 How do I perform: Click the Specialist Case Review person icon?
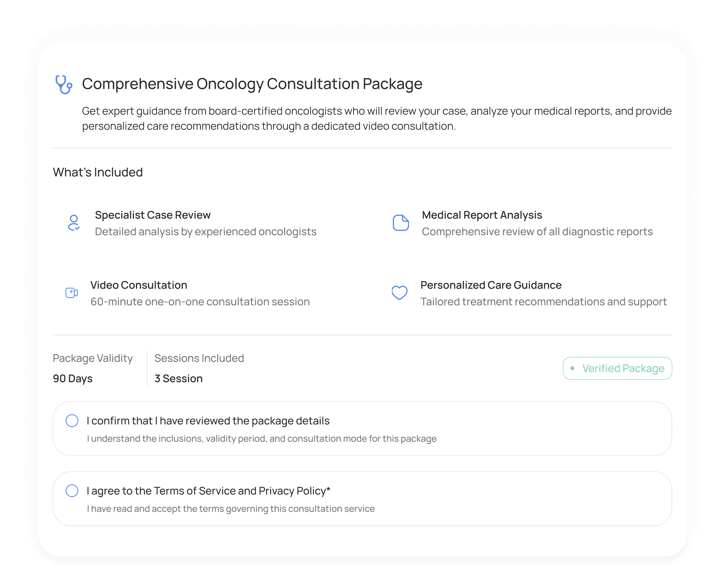click(73, 223)
